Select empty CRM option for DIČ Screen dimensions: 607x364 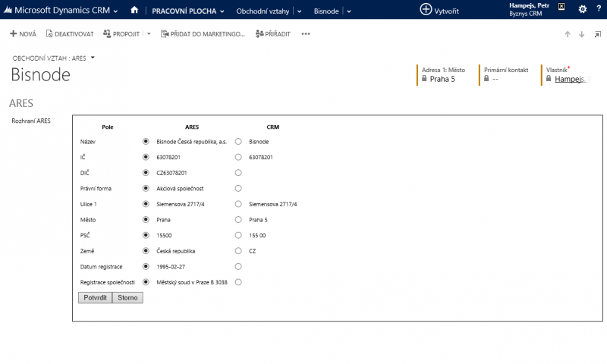point(238,173)
